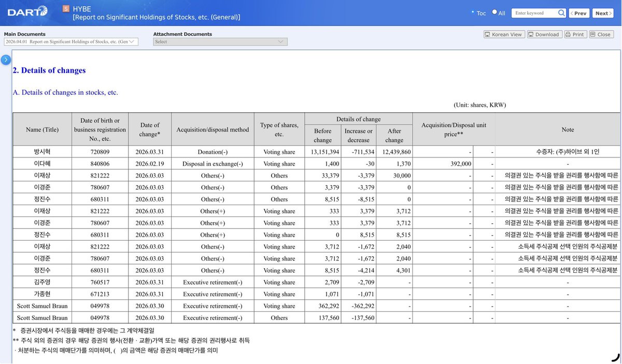
Task: Click the 수증자: (주)하이브 외 1인 note
Action: click(x=568, y=152)
